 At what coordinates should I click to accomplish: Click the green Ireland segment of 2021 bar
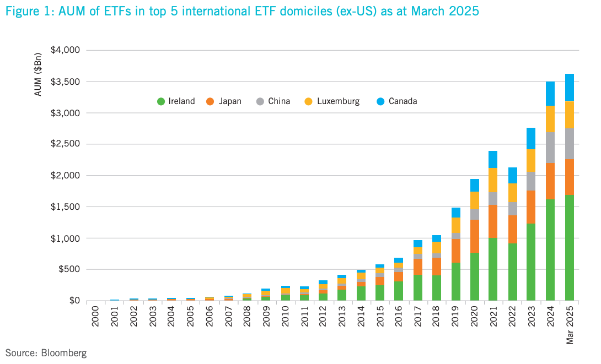coord(493,269)
